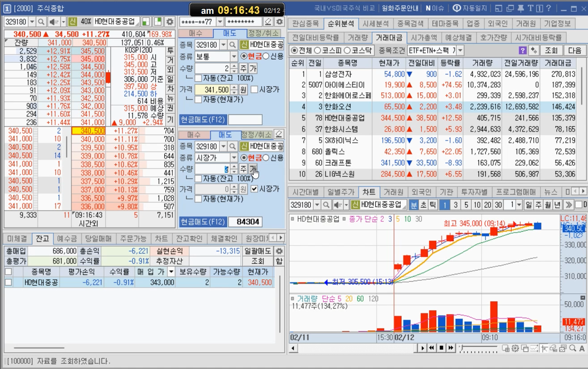Check the HD현대중공 holdings row checkbox

coord(8,282)
